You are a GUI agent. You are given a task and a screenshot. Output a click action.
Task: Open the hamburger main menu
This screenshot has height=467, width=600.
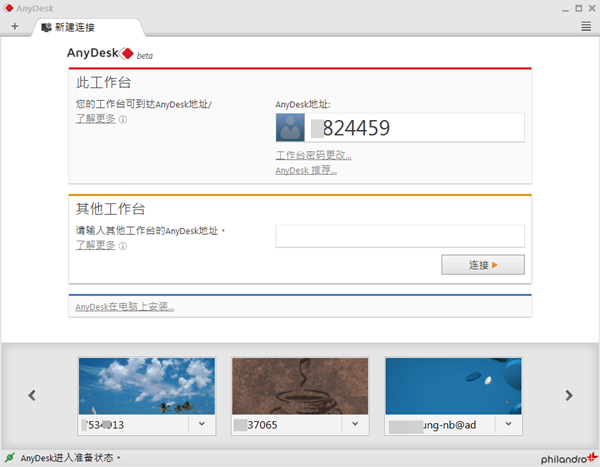click(586, 26)
